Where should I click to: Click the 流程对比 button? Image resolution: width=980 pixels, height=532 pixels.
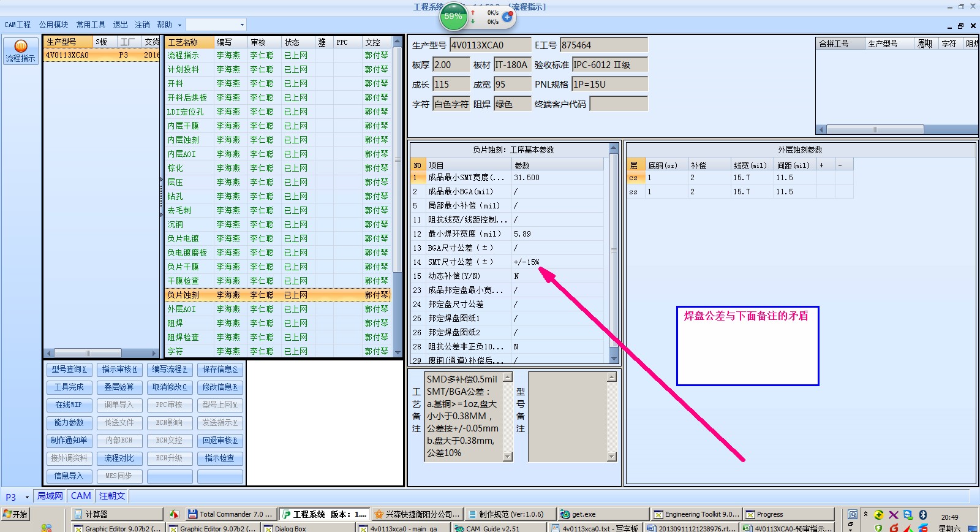119,458
